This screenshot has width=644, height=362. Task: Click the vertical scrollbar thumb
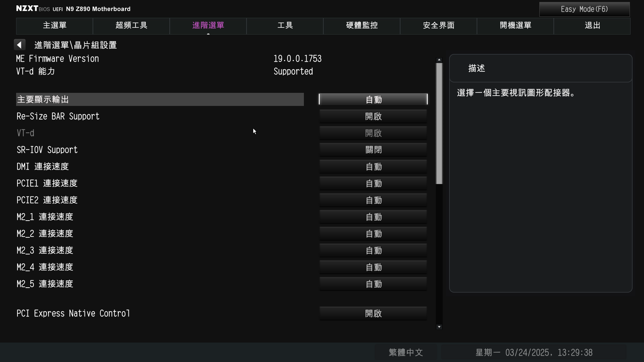[439, 123]
